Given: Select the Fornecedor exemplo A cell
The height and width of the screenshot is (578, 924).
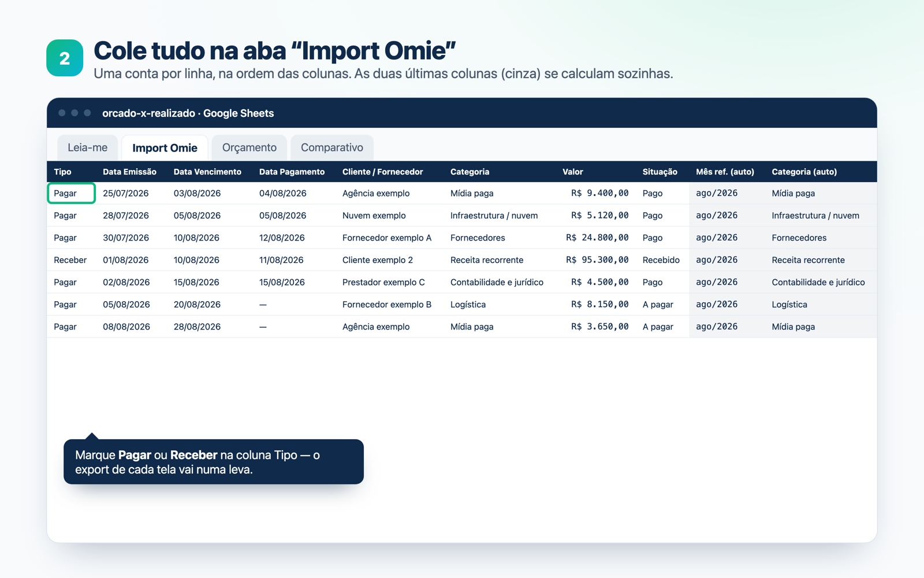Looking at the screenshot, I should click(x=387, y=238).
